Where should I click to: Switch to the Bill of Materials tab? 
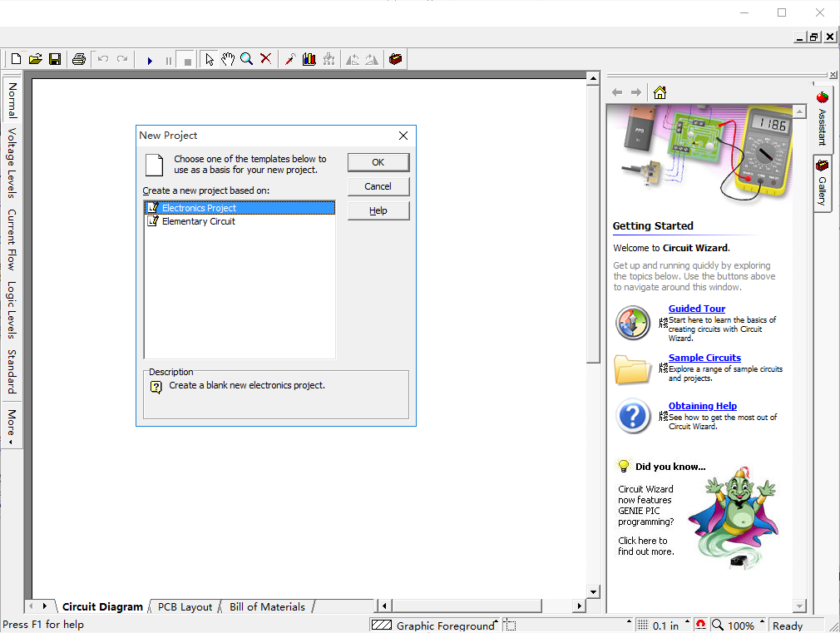[267, 607]
